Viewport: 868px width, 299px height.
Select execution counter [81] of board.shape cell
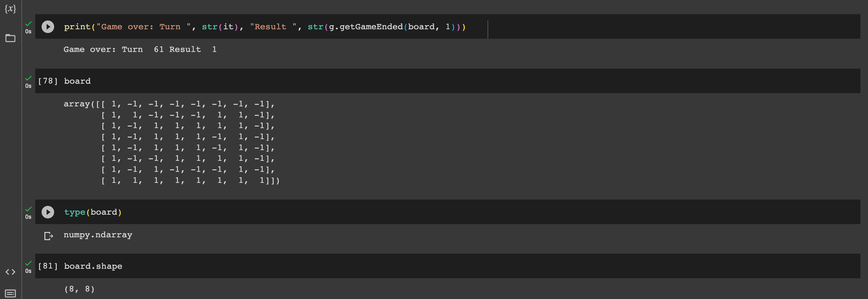pyautogui.click(x=48, y=266)
